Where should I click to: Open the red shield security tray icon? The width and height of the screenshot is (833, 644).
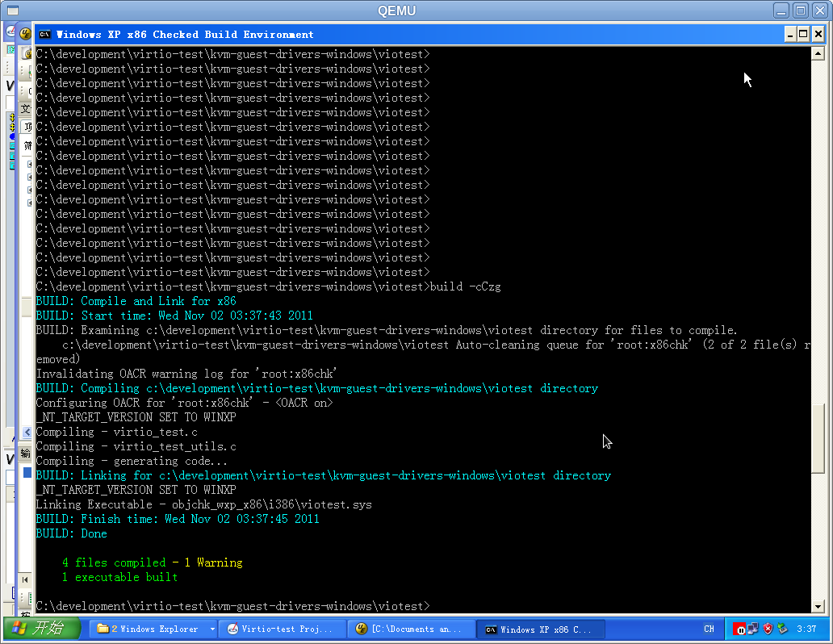(x=768, y=629)
